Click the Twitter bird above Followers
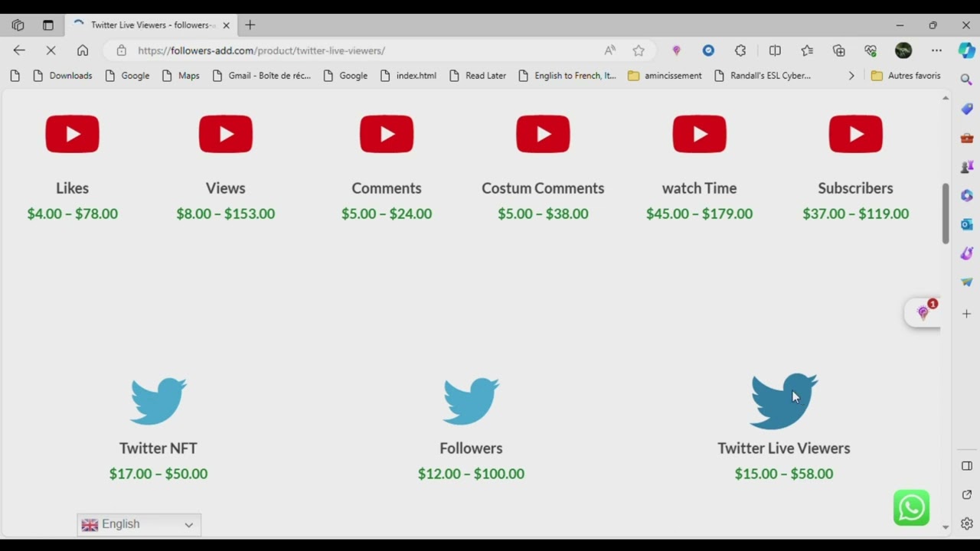Image resolution: width=980 pixels, height=551 pixels. 471,401
